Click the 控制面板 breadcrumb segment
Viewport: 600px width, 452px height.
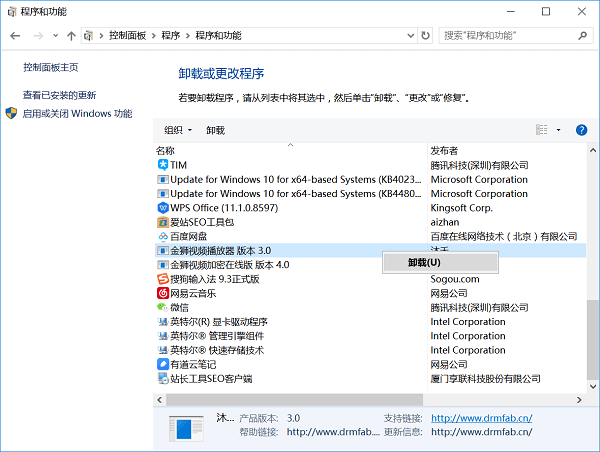click(x=127, y=36)
